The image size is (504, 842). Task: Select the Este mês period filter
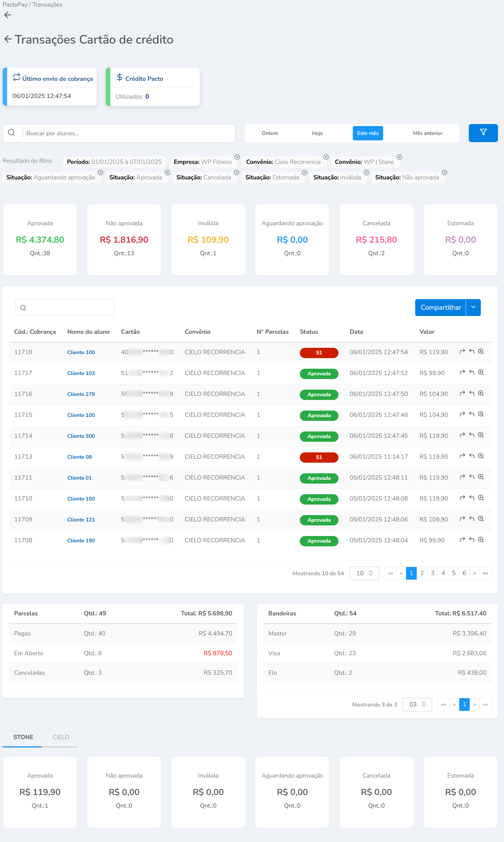tap(367, 133)
